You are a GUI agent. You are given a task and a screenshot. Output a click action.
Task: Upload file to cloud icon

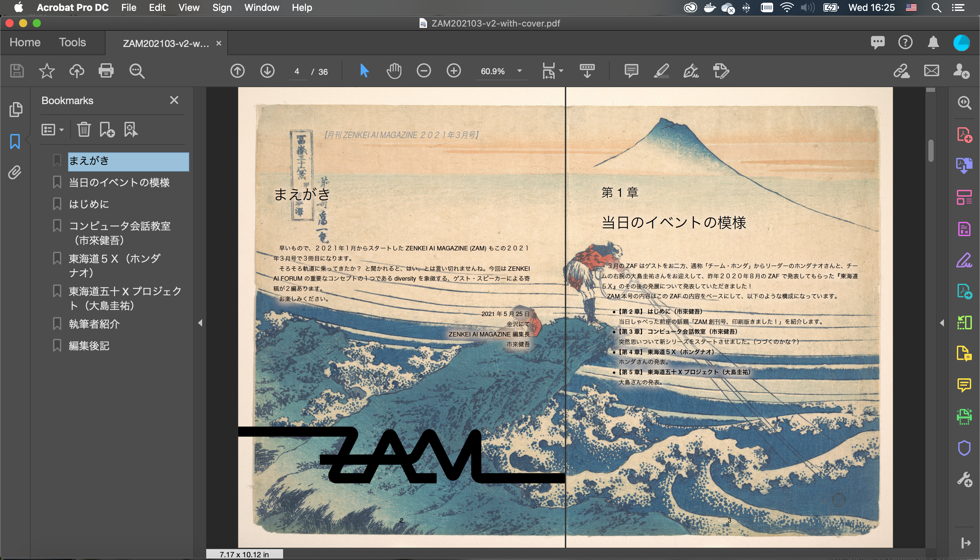pos(77,71)
